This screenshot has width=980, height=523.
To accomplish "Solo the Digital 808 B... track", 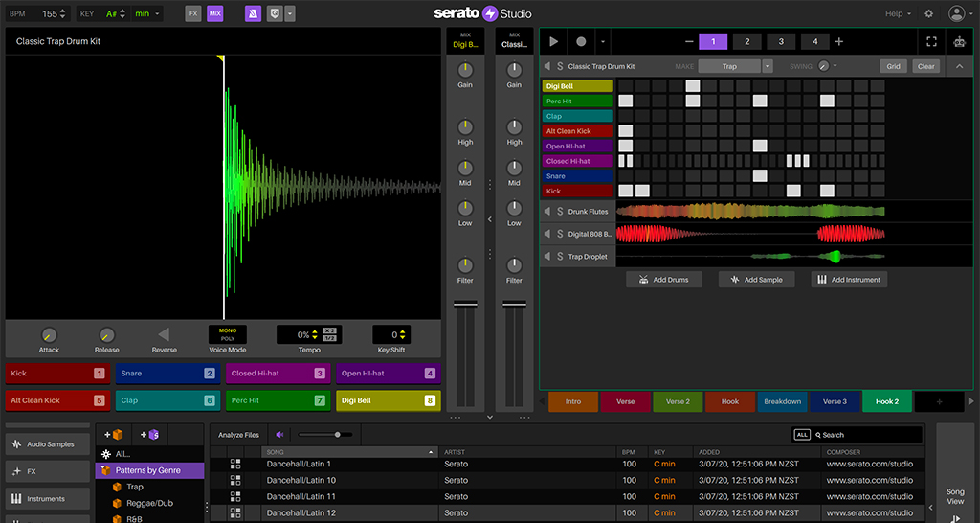I will 560,234.
